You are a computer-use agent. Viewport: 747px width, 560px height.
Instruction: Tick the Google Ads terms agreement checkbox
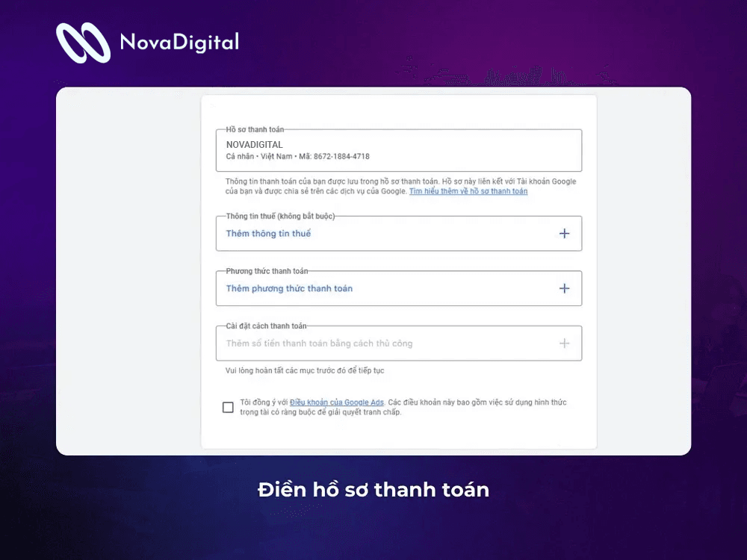(228, 408)
